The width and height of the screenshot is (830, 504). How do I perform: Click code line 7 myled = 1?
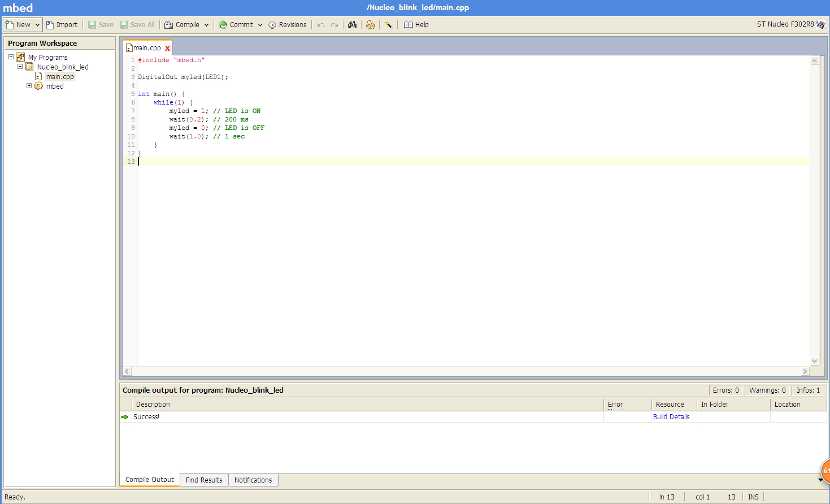click(215, 111)
